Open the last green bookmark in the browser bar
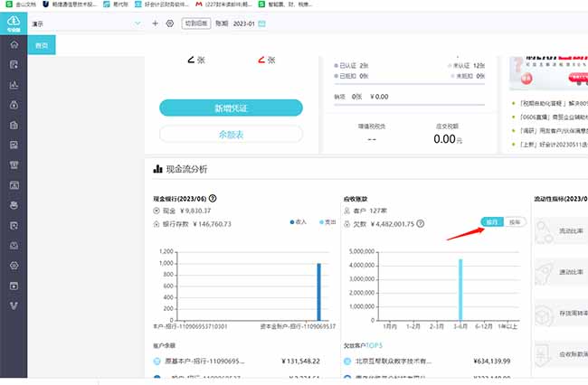588x385 pixels. [x=261, y=5]
